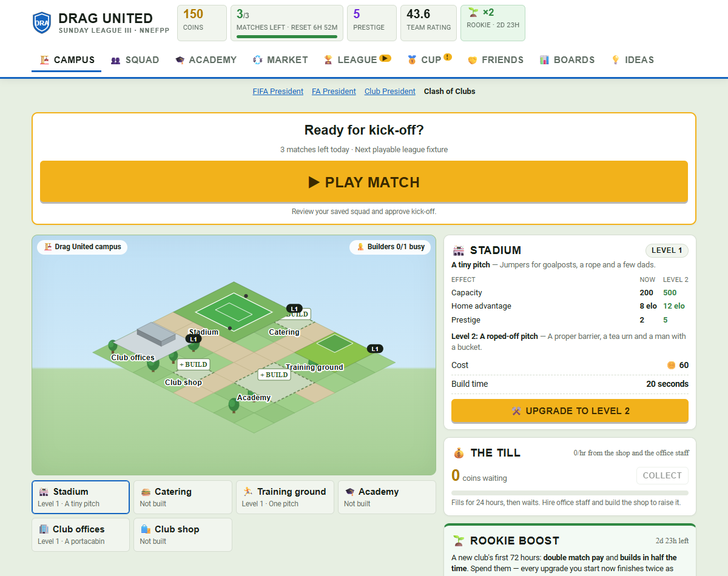Click The Till fill progress bar

tap(570, 493)
